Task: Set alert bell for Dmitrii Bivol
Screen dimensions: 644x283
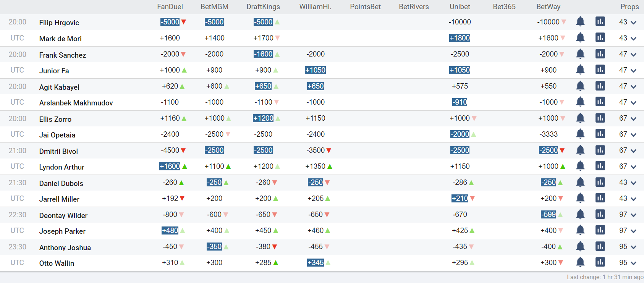Action: 580,150
